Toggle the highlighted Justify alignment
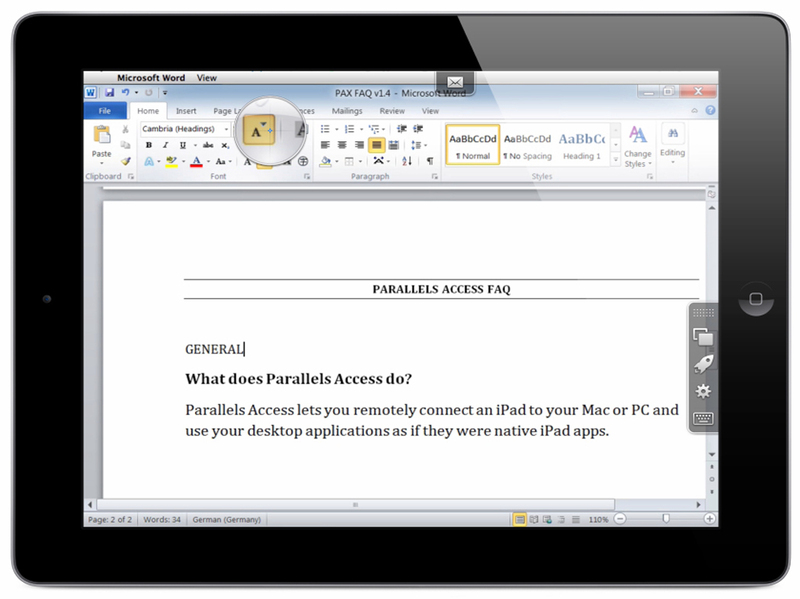The height and width of the screenshot is (599, 800). (x=377, y=145)
